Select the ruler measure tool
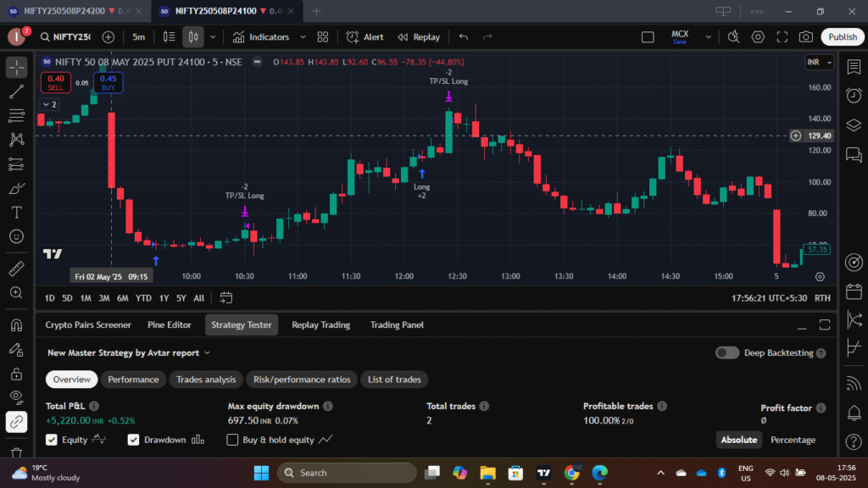This screenshot has width=868, height=488. (x=17, y=269)
